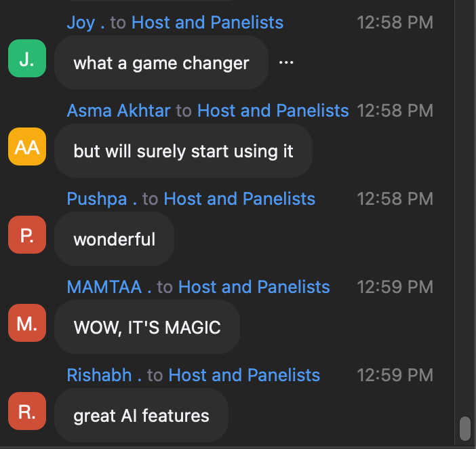This screenshot has height=449, width=476.
Task: Click the "wonderful" message bubble
Action: coord(114,239)
